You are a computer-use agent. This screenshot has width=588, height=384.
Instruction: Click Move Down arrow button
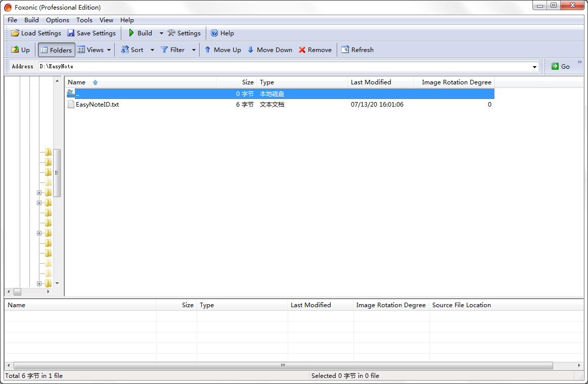coord(270,50)
